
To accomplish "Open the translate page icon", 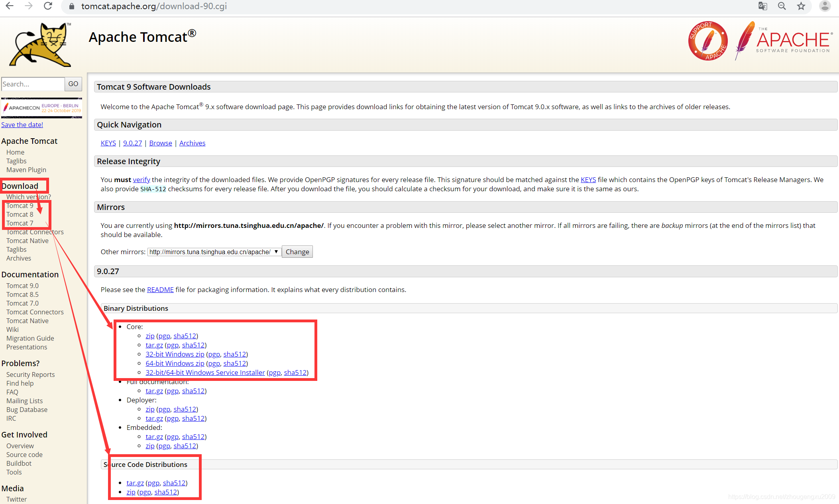I will (762, 6).
